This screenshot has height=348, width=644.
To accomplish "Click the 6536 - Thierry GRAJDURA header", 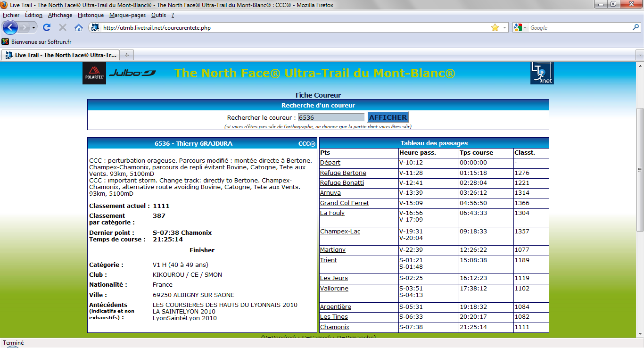I will tap(193, 144).
